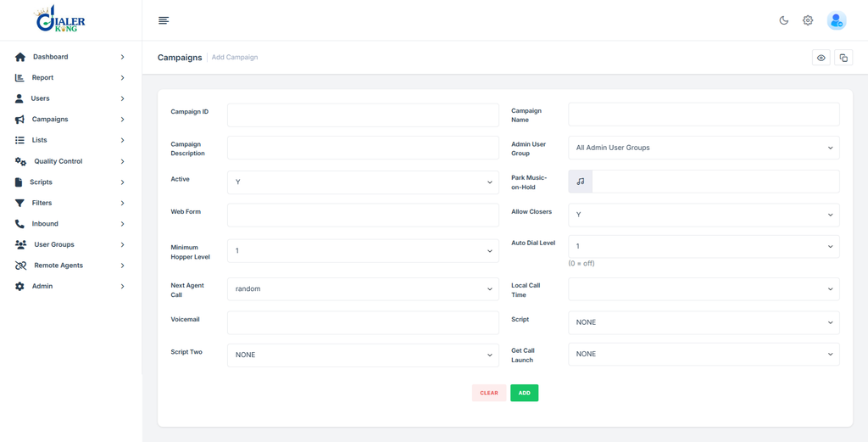Click the Remote Agents broken-link icon
This screenshot has height=442, width=868.
(x=20, y=266)
